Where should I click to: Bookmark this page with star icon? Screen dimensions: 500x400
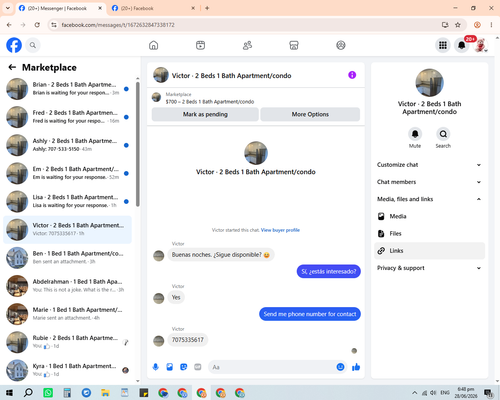[x=458, y=25]
